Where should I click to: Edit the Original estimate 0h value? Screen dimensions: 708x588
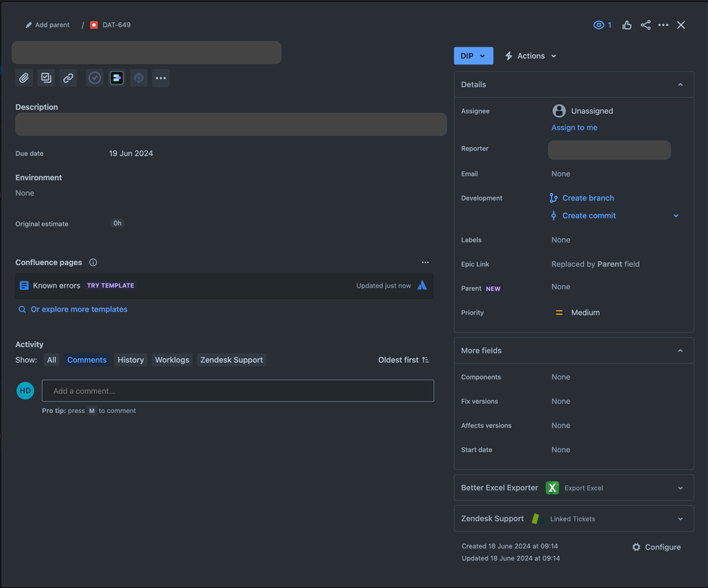tap(118, 223)
